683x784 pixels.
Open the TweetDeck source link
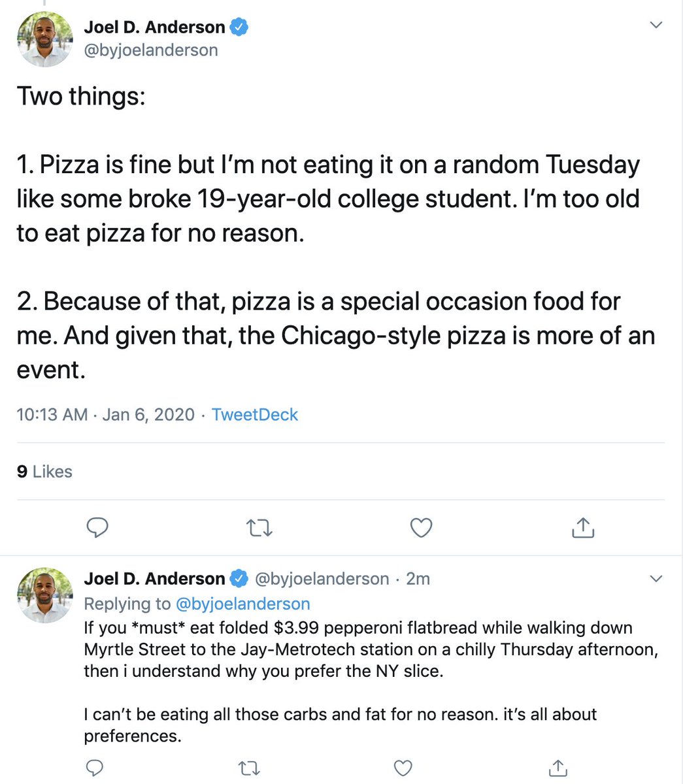coord(255,415)
